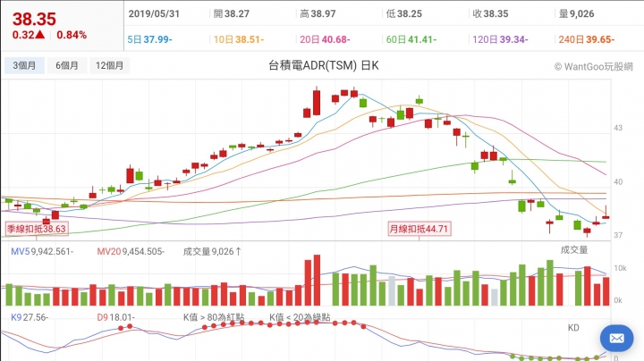Switch to the 6個月 range tab
Image resolution: width=644 pixels, height=361 pixels.
pyautogui.click(x=67, y=65)
